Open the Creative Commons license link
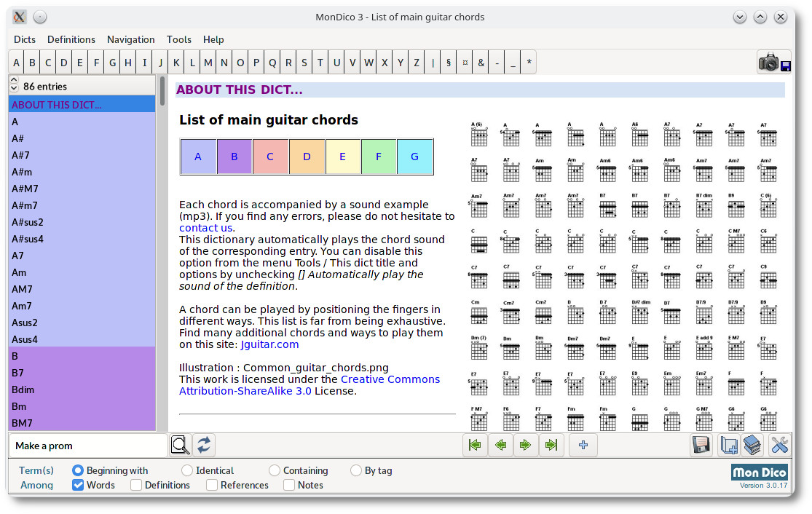This screenshot has width=812, height=514. (x=310, y=385)
